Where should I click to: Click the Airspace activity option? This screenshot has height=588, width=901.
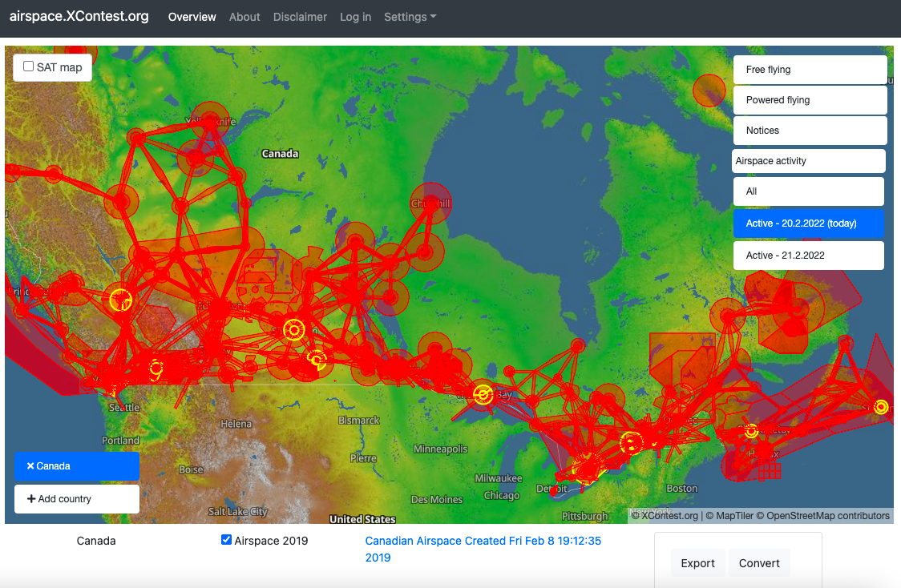click(x=809, y=161)
